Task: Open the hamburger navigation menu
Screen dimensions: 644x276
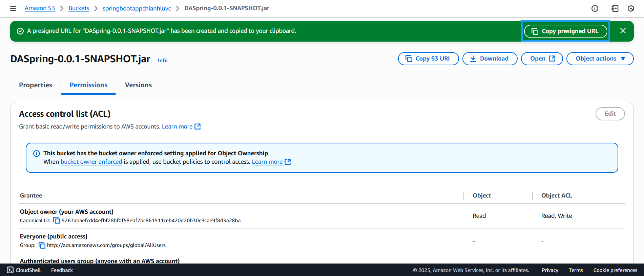Action: point(13,8)
